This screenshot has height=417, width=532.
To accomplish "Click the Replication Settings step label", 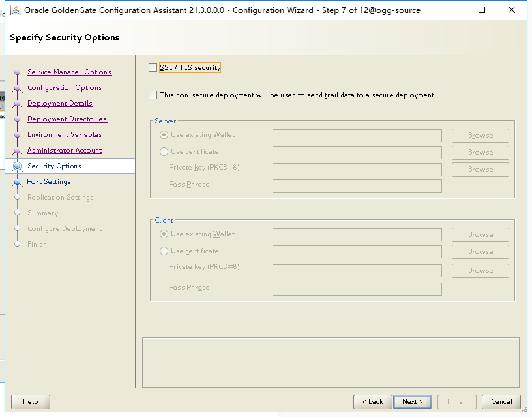I will pyautogui.click(x=61, y=197).
